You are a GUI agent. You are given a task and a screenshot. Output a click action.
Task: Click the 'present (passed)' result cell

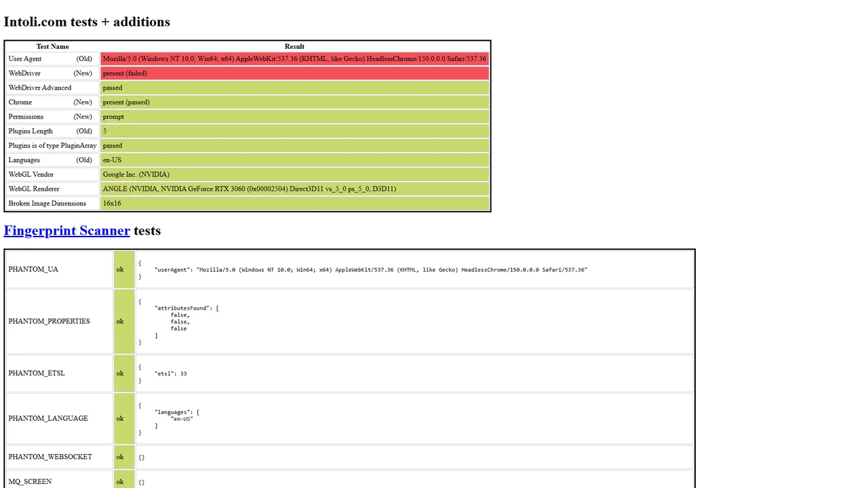click(x=294, y=102)
